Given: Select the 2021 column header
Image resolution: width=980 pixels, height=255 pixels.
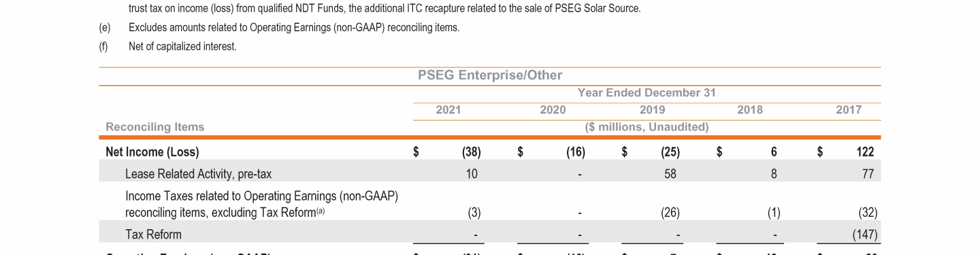Looking at the screenshot, I should [448, 109].
